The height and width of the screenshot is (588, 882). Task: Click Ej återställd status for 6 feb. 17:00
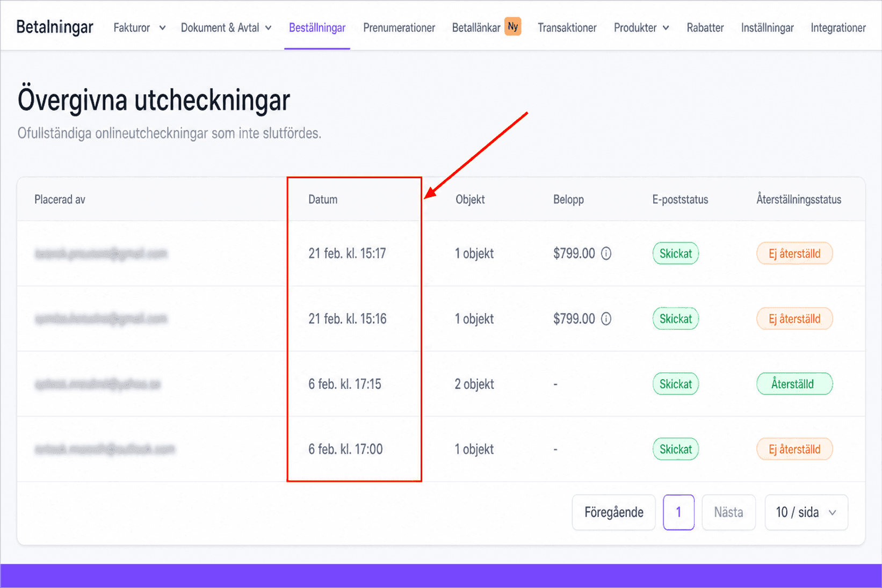[794, 449]
